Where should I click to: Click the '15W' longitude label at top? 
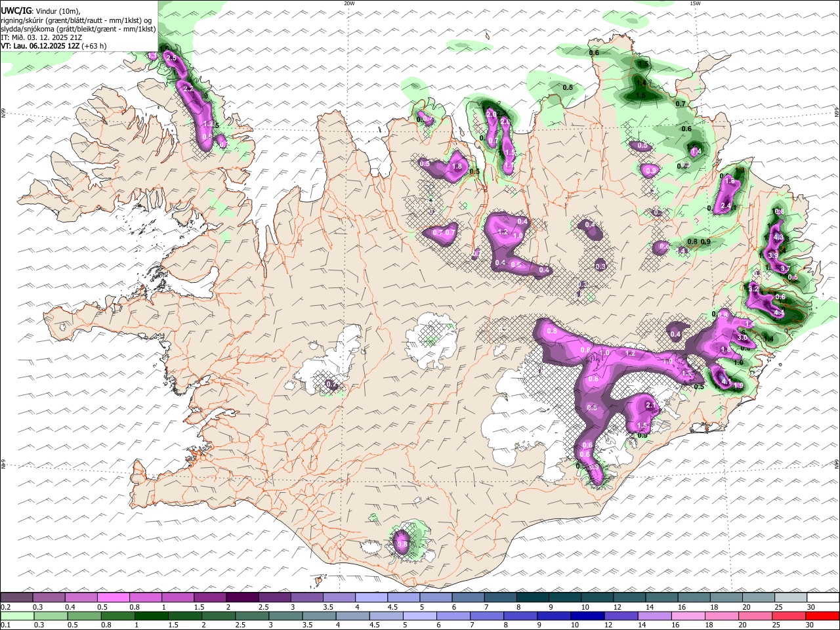click(695, 3)
